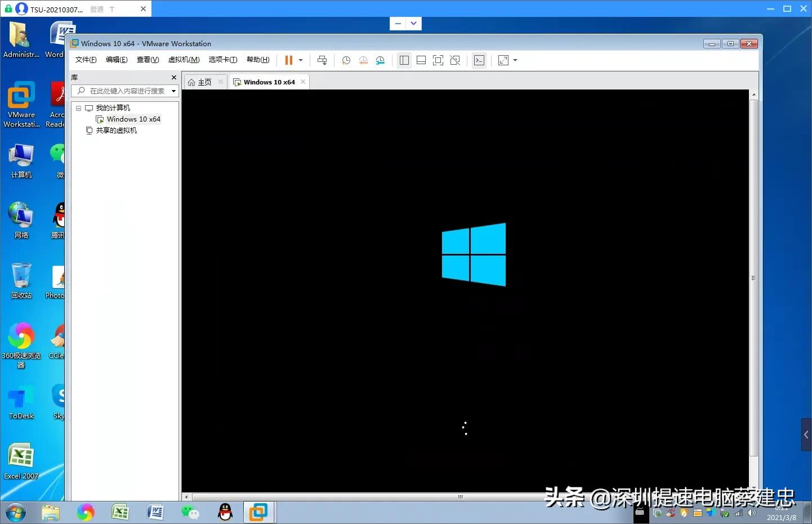
Task: Switch to the 主页 tab
Action: tap(200, 82)
